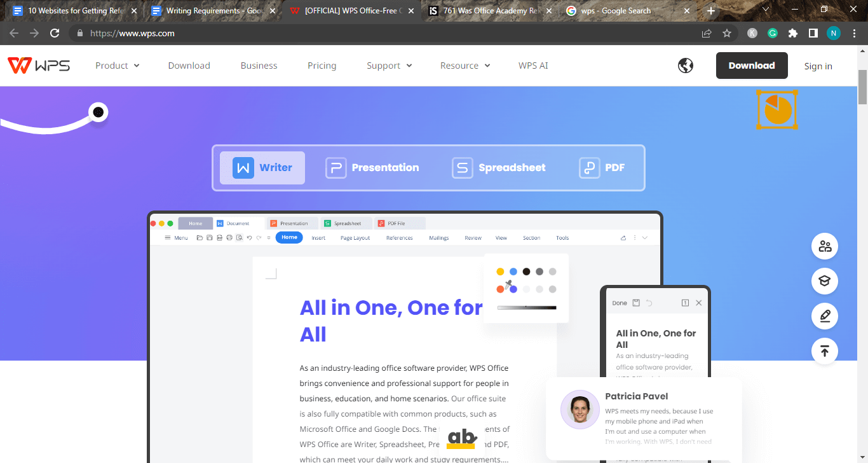The height and width of the screenshot is (463, 868).
Task: Click Done in the mobile preview
Action: (x=620, y=303)
